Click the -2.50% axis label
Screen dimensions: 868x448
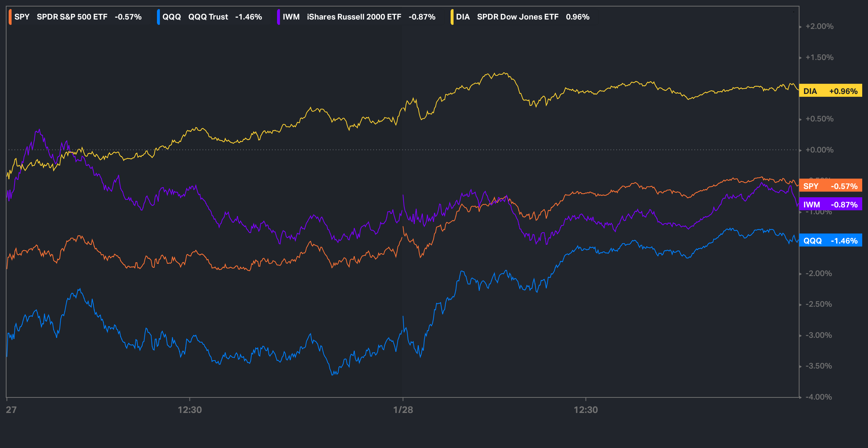click(x=819, y=304)
